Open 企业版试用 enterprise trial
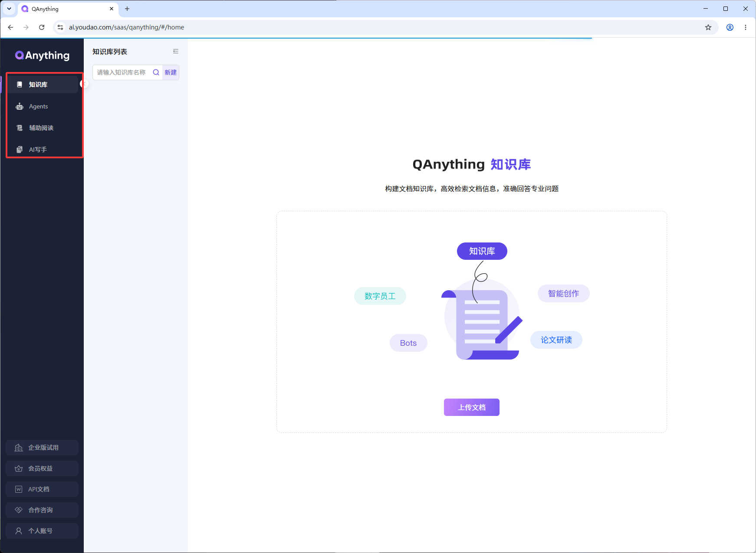 42,448
